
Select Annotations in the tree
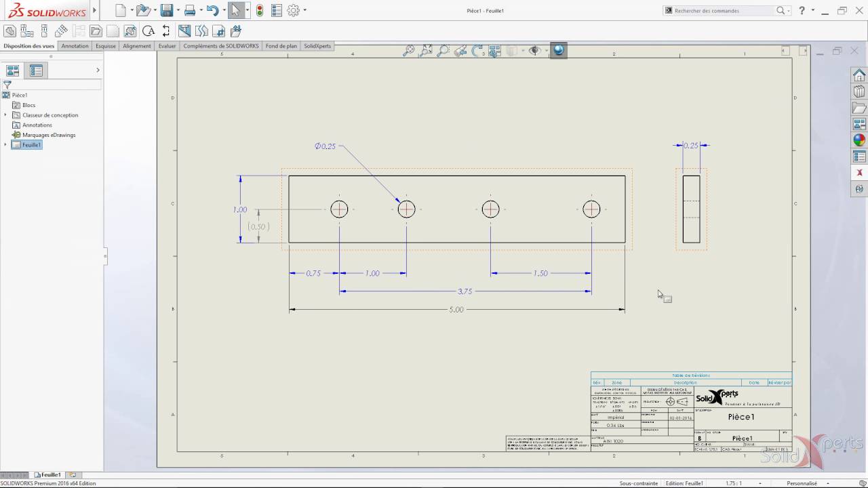tap(37, 125)
